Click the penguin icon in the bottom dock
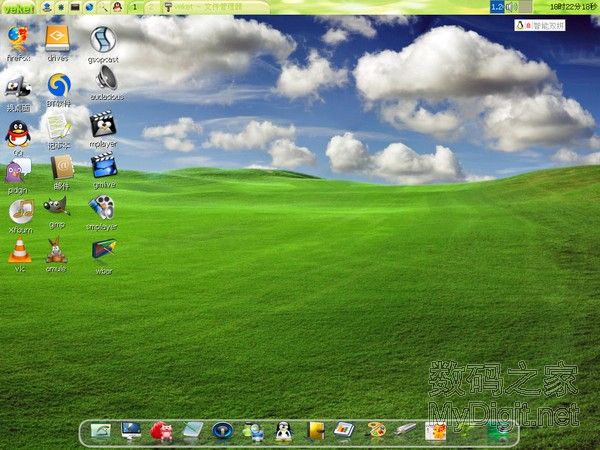Image resolution: width=600 pixels, height=450 pixels. [283, 431]
